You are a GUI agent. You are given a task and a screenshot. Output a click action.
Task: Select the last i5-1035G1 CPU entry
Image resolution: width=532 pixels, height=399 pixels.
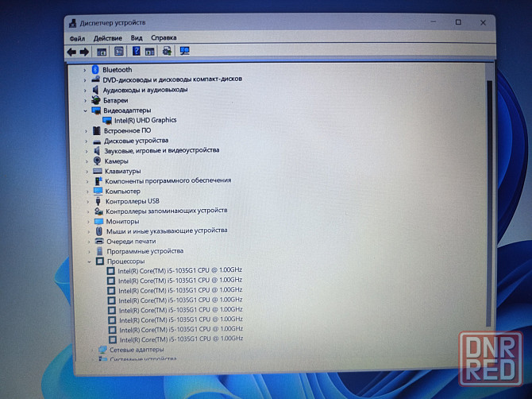tap(181, 339)
